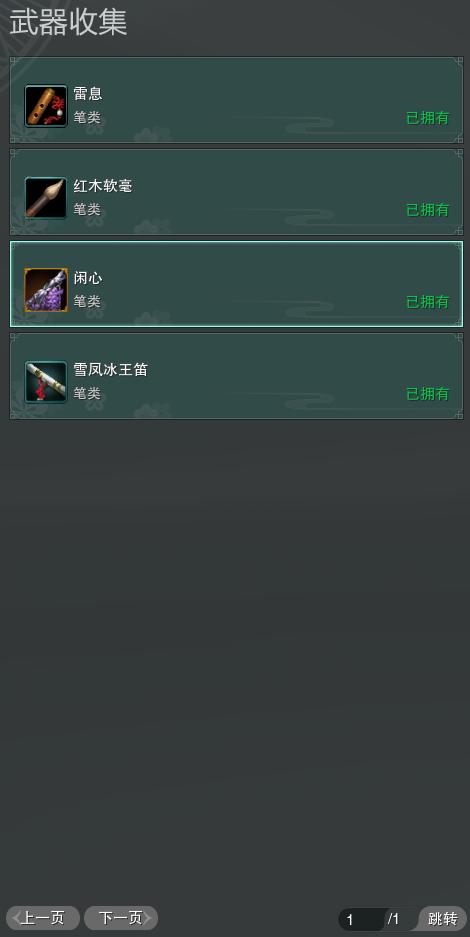Click the 雪凤冰王笛 white flute icon
The width and height of the screenshot is (470, 937).
pyautogui.click(x=46, y=382)
